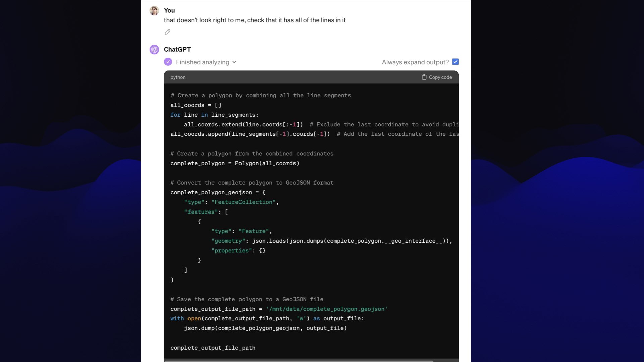Click the chevron next to Finished analyzing

pyautogui.click(x=235, y=62)
